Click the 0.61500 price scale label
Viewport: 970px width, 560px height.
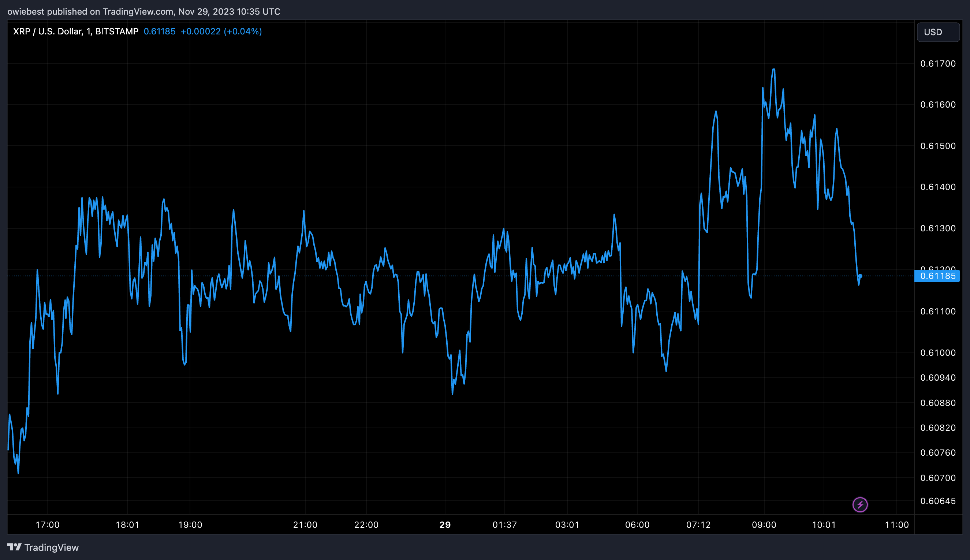coord(938,146)
